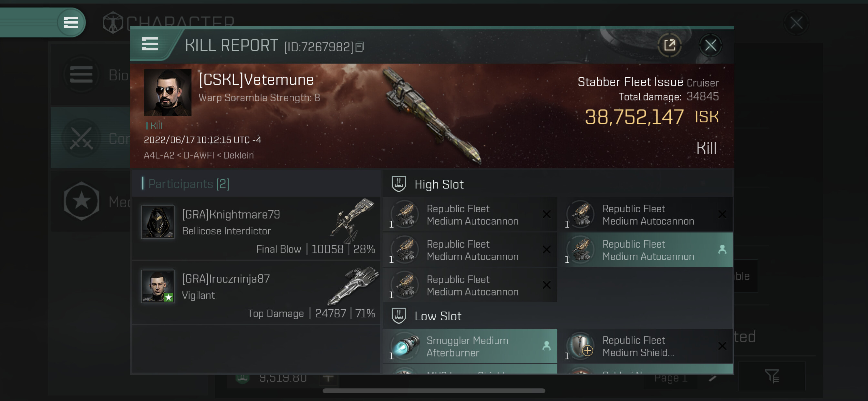The image size is (868, 401).
Task: Close the kill report window
Action: click(x=710, y=45)
